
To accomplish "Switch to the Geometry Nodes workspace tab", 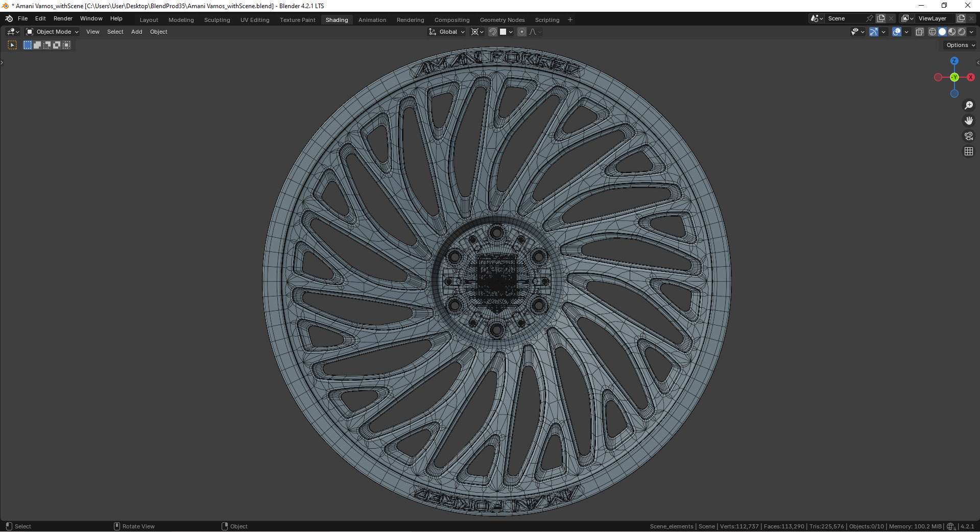I will [503, 20].
